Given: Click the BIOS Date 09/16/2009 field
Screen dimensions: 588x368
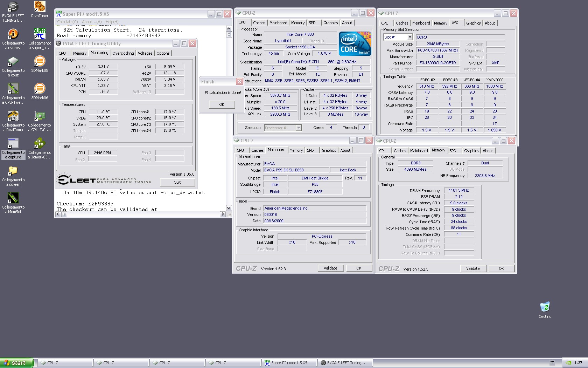Looking at the screenshot, I should (315, 221).
